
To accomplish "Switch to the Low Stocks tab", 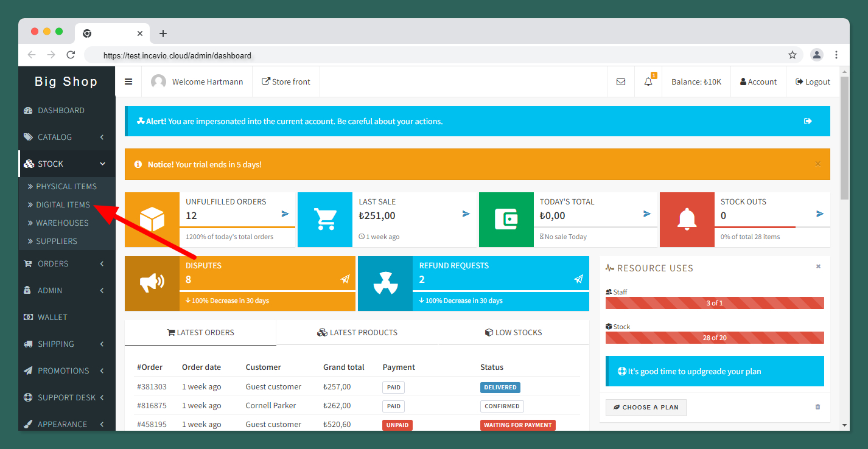I will click(513, 332).
